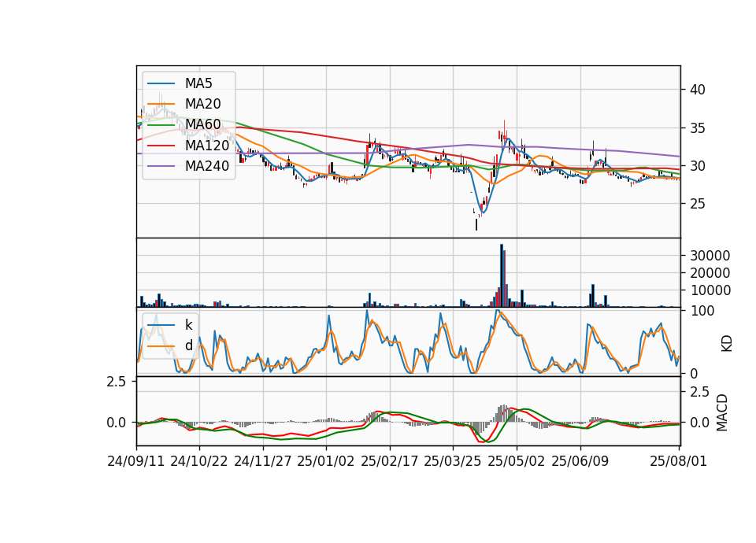Click the orange MA20 legend line sample
756x543 pixels.
(x=161, y=104)
